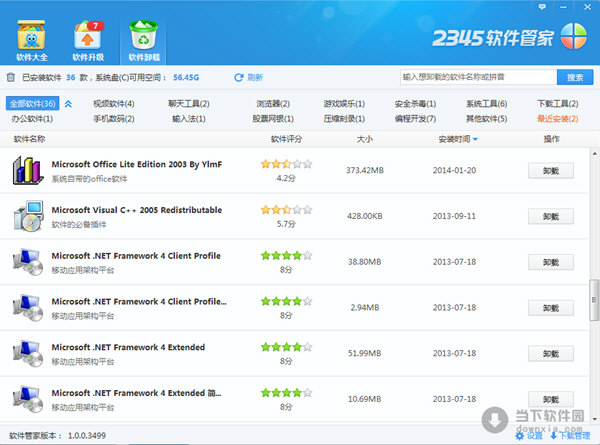
Task: Click the 下载管理 download arrow icon
Action: [554, 435]
